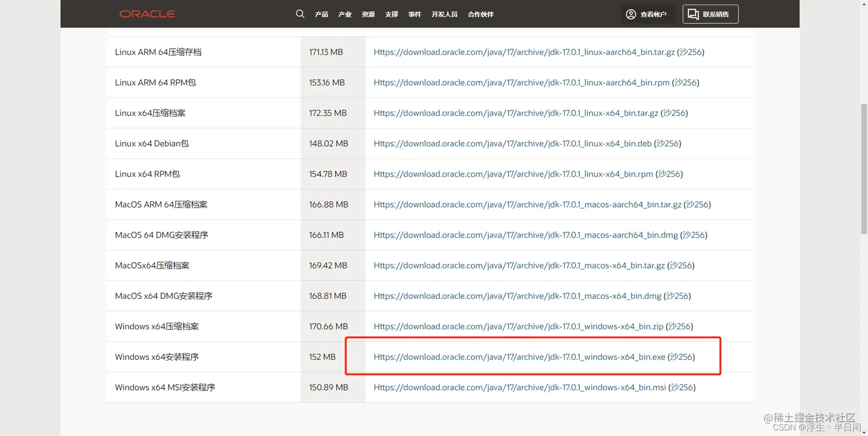Screen dimensions: 868x436
Task: Open sha256 link for linux-x64 tar.gz
Action: pos(674,113)
